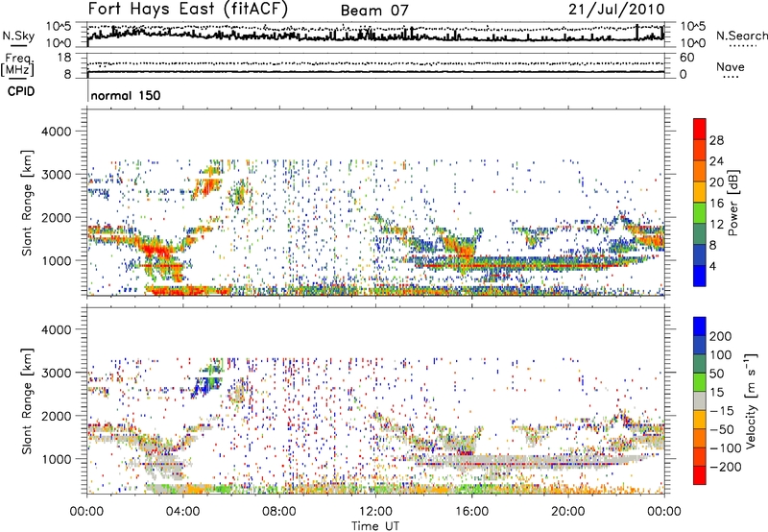
Task: Click the "60" Nave tick label
Action: click(686, 58)
